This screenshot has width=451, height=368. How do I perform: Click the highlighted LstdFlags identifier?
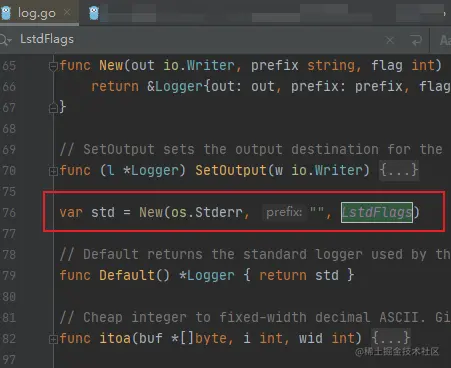click(377, 212)
